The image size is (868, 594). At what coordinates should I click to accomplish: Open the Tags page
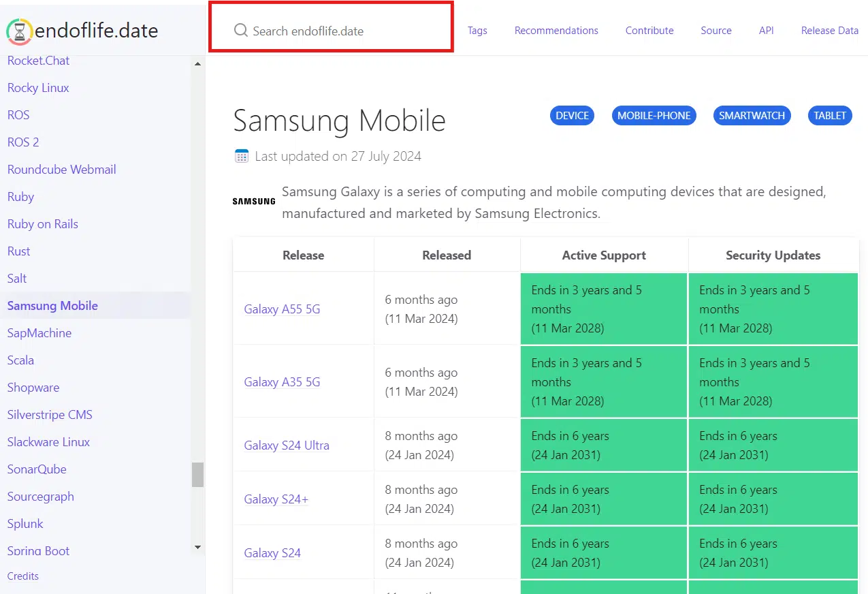pos(477,31)
